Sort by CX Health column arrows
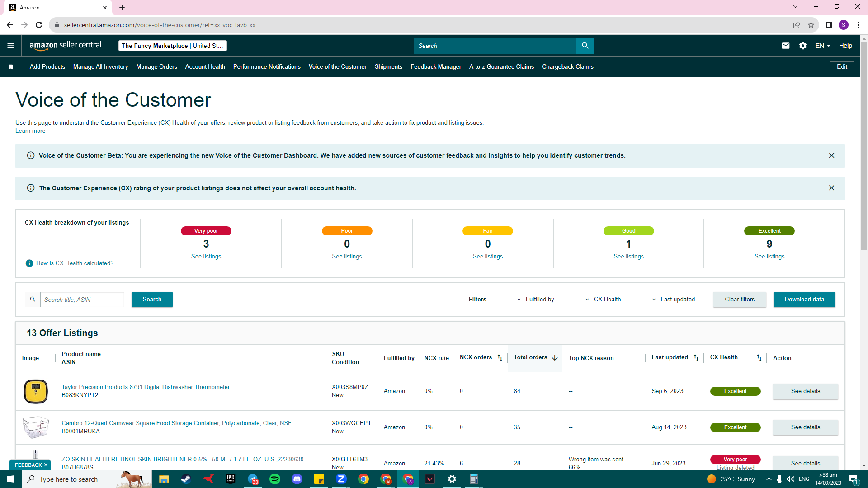Image resolution: width=868 pixels, height=488 pixels. (759, 358)
